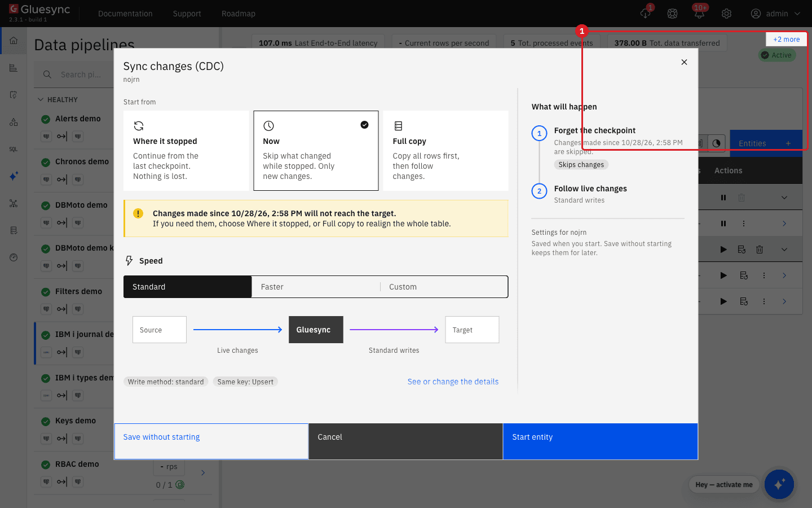Click the blue sparkle AI icon in sidebar

[x=14, y=176]
